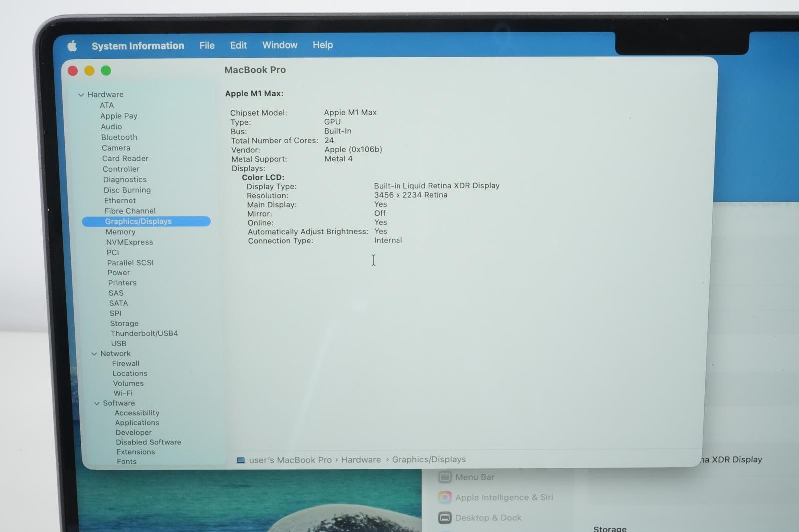Select Firewall under Network
This screenshot has height=532, width=799.
(126, 363)
